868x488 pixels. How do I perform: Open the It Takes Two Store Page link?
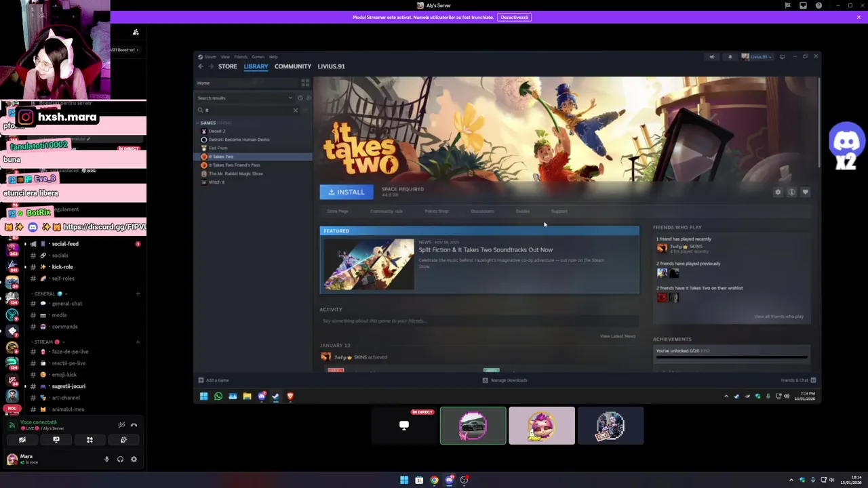338,211
